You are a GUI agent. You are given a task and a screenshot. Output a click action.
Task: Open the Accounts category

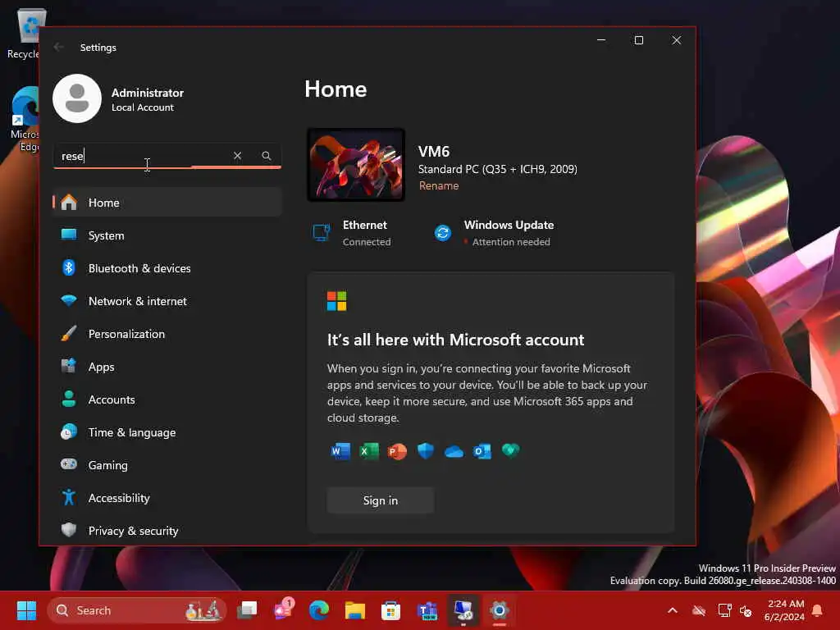[167, 399]
